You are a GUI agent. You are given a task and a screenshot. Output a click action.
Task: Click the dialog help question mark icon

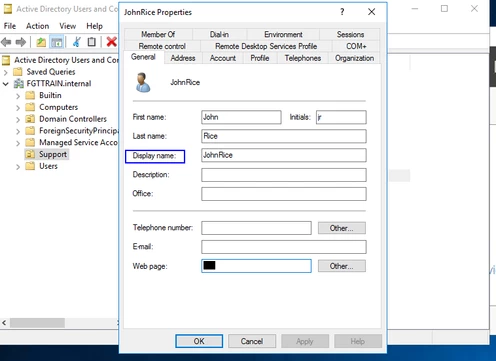click(x=342, y=12)
